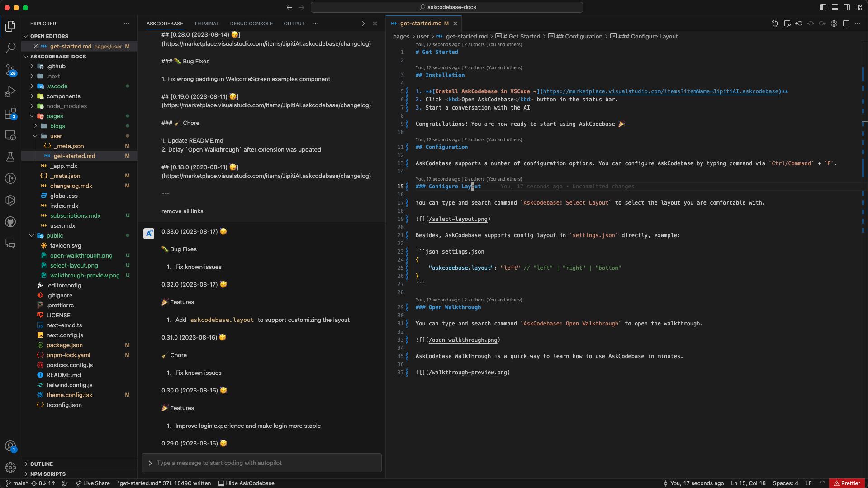Open the Run and Debug view

[x=10, y=91]
